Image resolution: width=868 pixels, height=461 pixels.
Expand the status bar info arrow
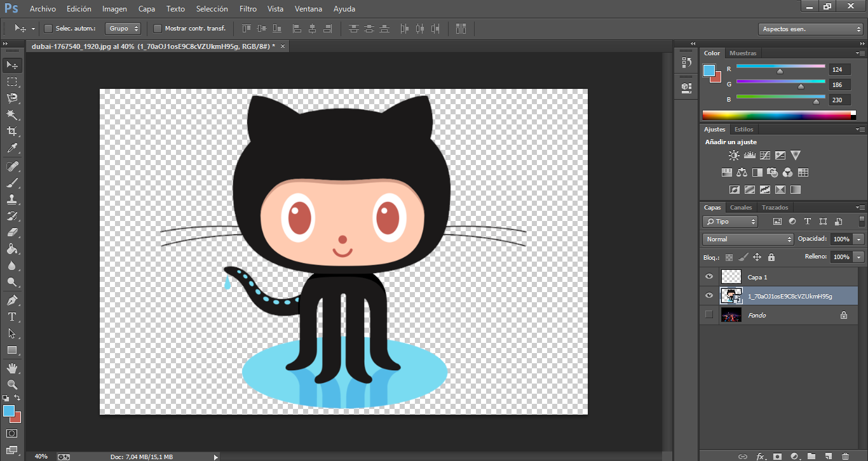216,457
